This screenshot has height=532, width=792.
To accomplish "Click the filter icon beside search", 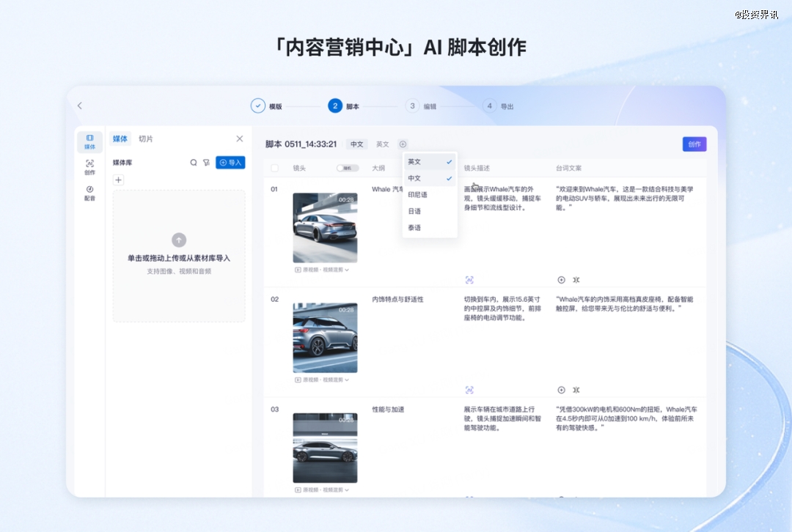I will 206,163.
